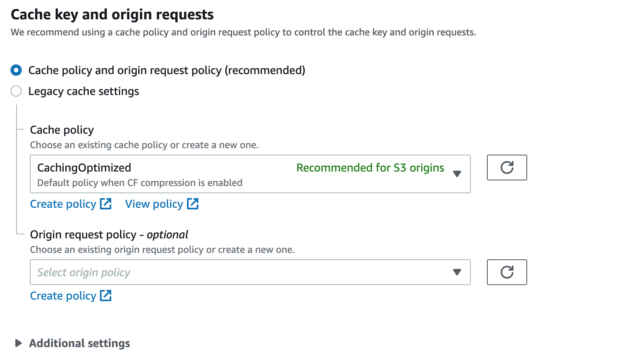Refresh the cache policy list
The height and width of the screenshot is (364, 632).
[507, 168]
